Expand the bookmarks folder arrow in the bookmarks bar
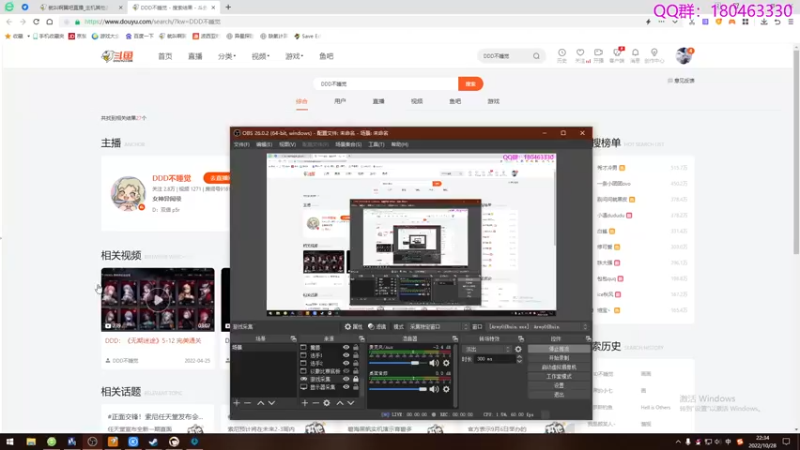The width and height of the screenshot is (800, 450). pyautogui.click(x=28, y=36)
